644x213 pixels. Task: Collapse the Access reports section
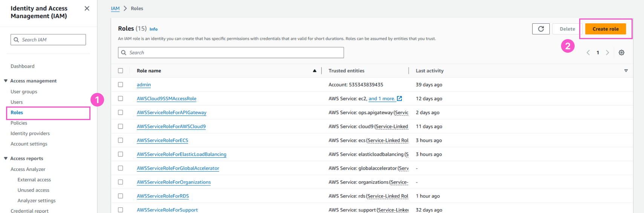6,158
